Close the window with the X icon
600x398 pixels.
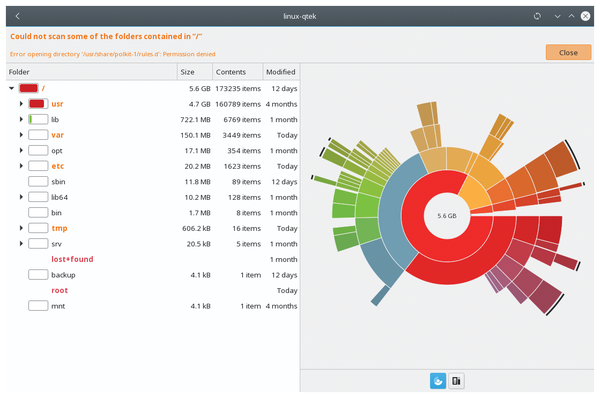585,16
